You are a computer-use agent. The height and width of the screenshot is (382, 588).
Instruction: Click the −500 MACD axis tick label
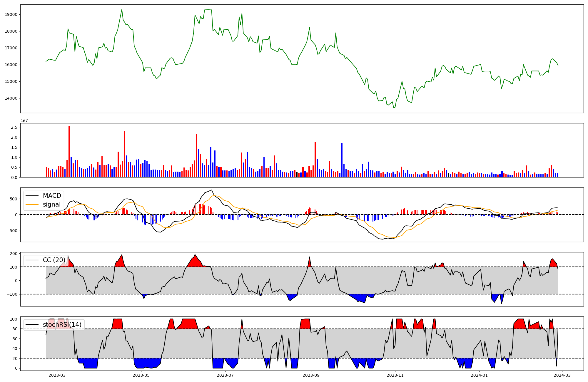pyautogui.click(x=12, y=231)
